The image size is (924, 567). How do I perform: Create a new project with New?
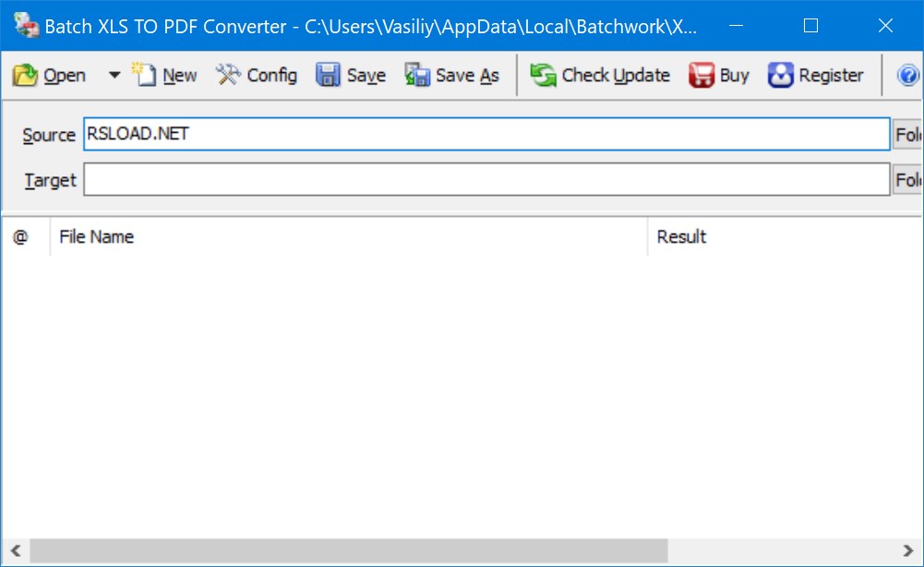pos(164,76)
